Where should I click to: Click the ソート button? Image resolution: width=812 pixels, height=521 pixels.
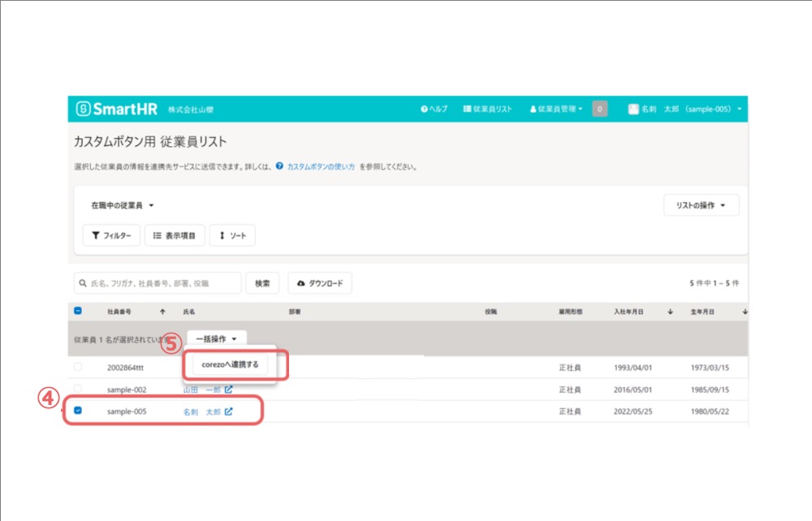click(x=232, y=235)
